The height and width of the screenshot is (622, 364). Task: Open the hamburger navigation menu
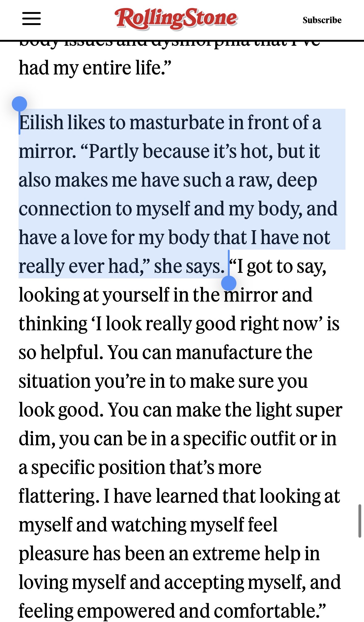(x=31, y=19)
